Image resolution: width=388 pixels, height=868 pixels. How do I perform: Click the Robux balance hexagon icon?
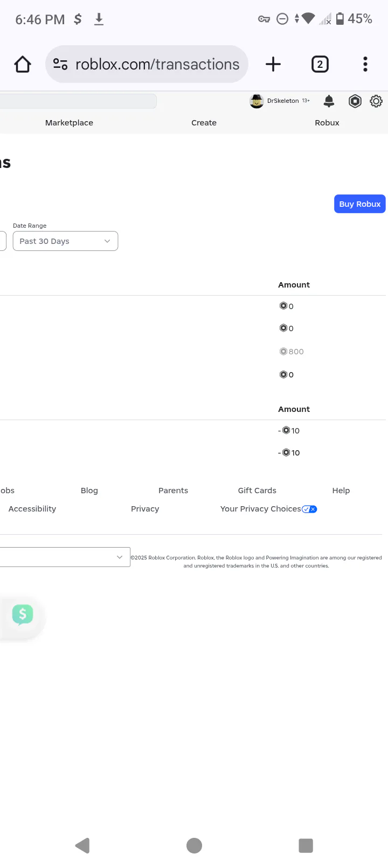[x=355, y=101]
